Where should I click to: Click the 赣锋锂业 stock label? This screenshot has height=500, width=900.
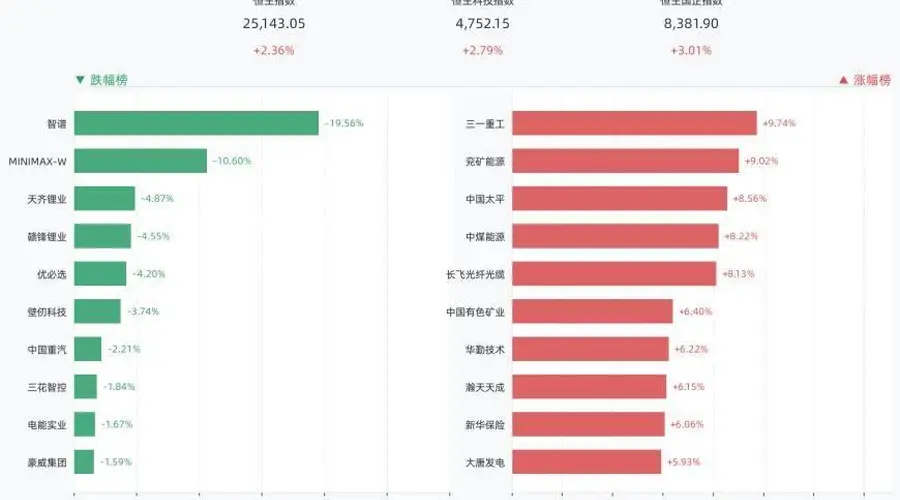(x=47, y=237)
